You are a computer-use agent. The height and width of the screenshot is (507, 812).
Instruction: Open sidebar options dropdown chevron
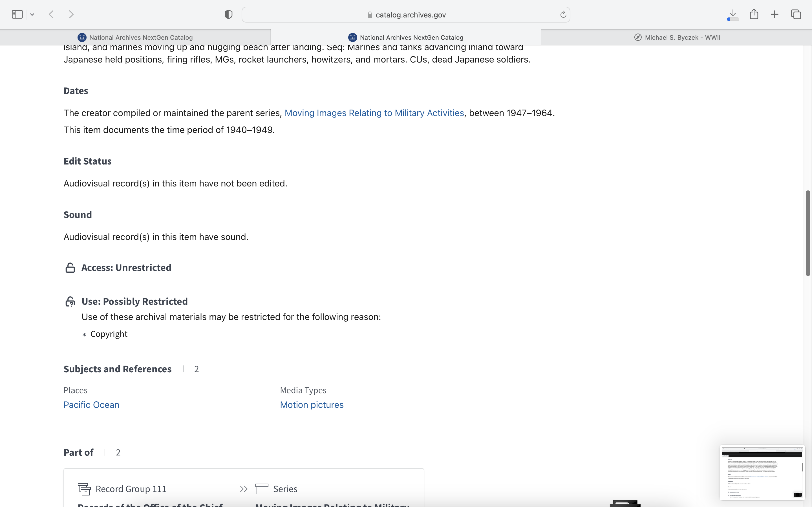tap(32, 14)
